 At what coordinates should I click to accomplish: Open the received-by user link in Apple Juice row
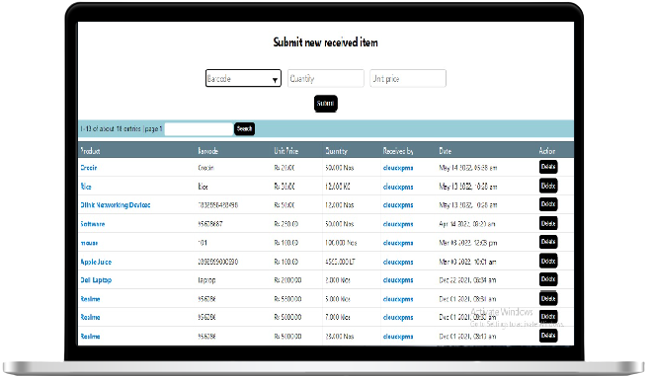[x=398, y=262]
